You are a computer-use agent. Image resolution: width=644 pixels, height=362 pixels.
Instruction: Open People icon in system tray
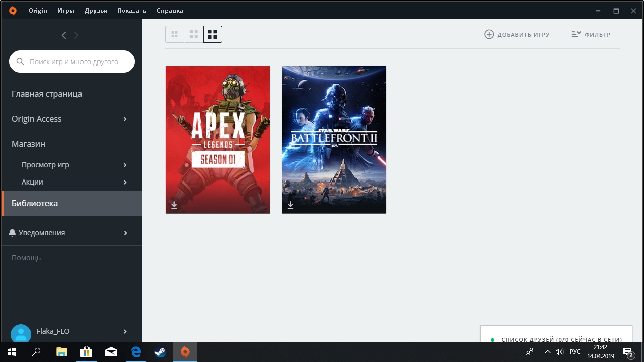pyautogui.click(x=529, y=352)
